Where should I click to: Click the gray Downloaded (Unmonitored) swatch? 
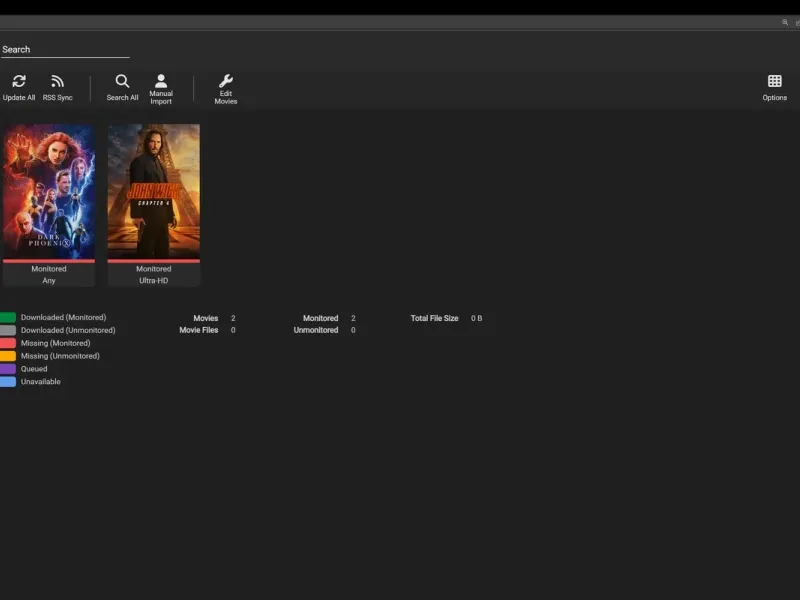[8, 330]
